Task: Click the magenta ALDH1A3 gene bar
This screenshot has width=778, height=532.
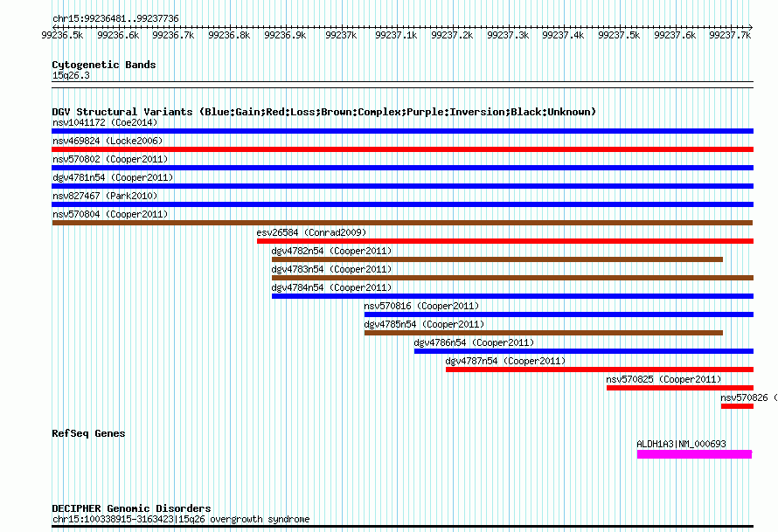Action: click(x=694, y=454)
